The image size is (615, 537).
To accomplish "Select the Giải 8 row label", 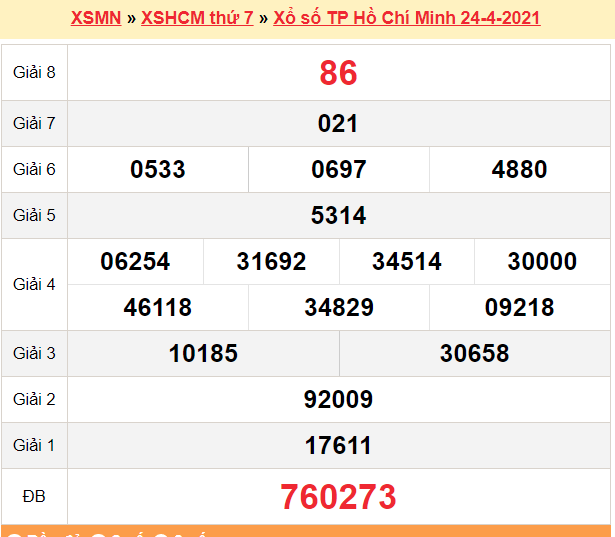I will coord(34,72).
